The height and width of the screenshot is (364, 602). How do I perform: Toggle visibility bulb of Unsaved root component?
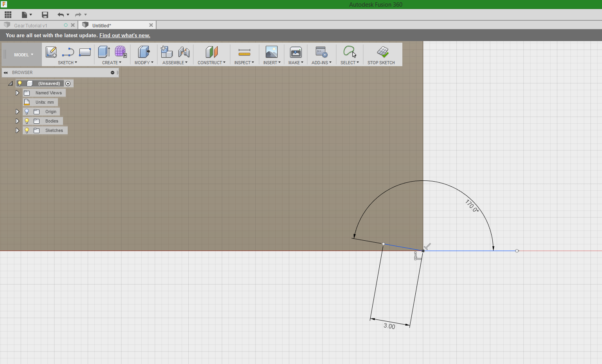point(20,83)
